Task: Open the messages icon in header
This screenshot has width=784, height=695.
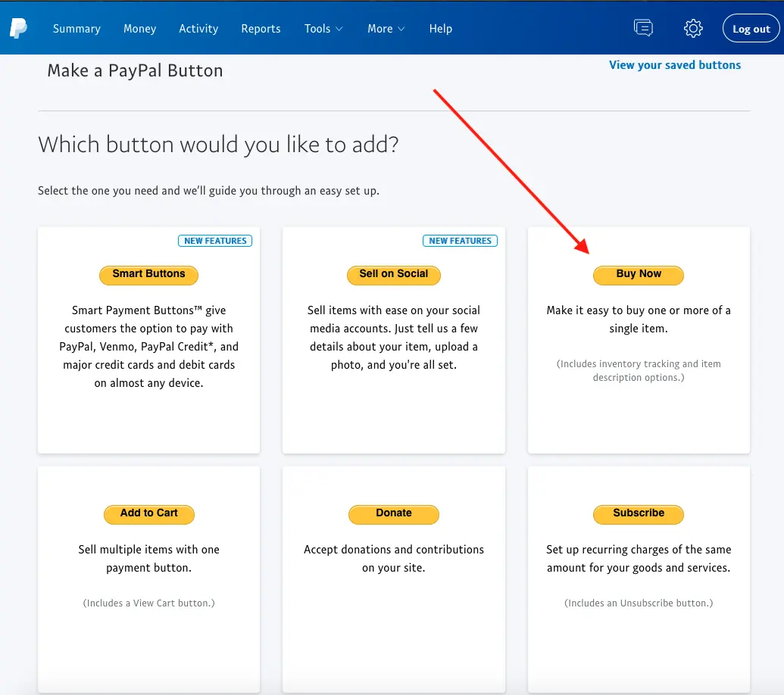Action: [x=643, y=28]
